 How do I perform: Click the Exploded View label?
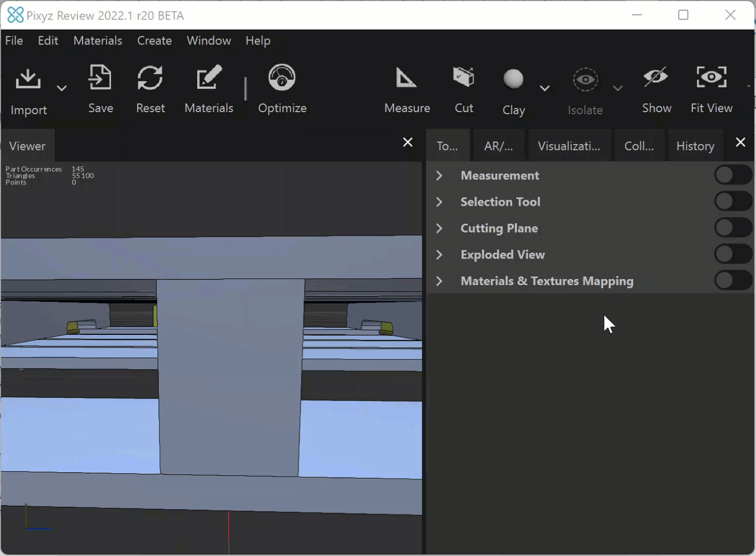click(x=502, y=255)
